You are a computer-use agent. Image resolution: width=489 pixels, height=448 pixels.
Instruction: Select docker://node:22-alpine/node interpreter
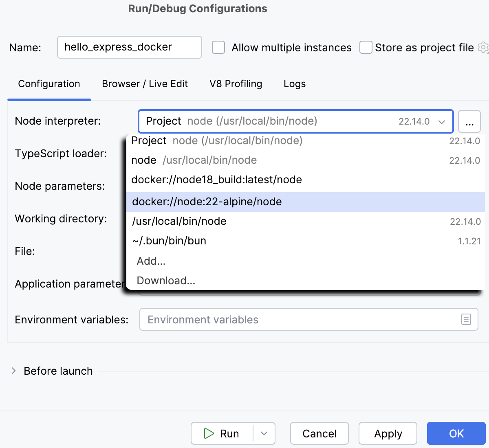[x=206, y=201]
